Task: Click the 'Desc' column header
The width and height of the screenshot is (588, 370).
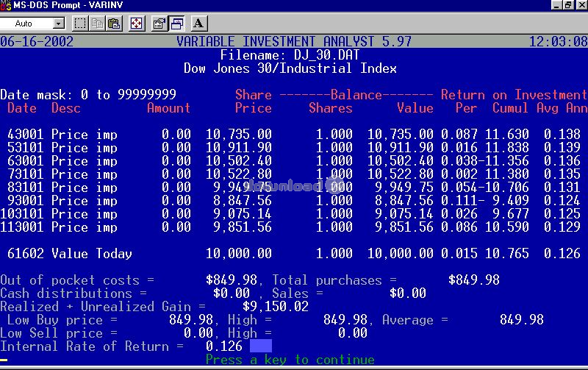Action: [66, 108]
